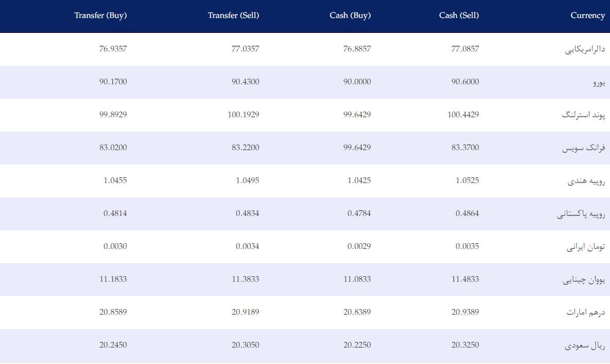Click the 0.0029 cash buy value
Screen dimensions: 610x364
[359, 246]
